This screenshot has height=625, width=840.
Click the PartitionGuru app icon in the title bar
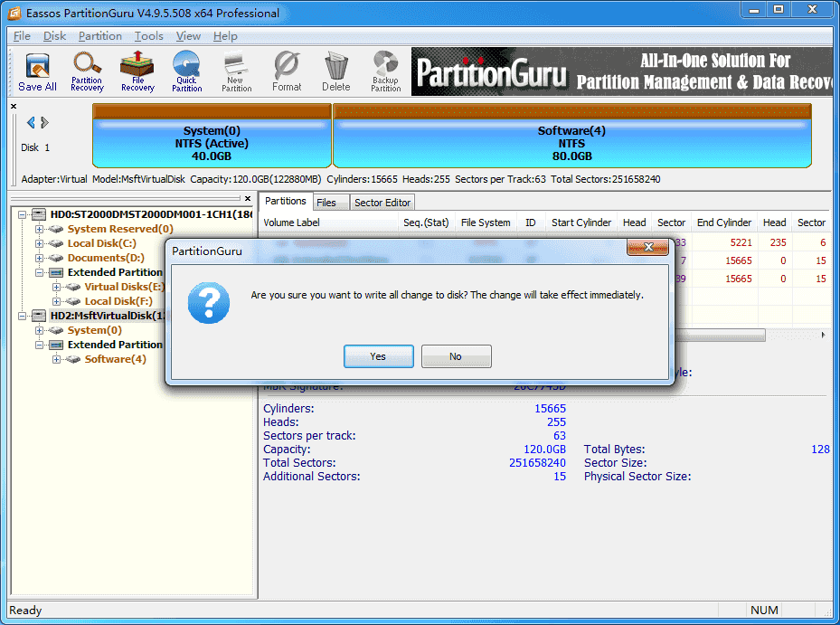[x=14, y=13]
